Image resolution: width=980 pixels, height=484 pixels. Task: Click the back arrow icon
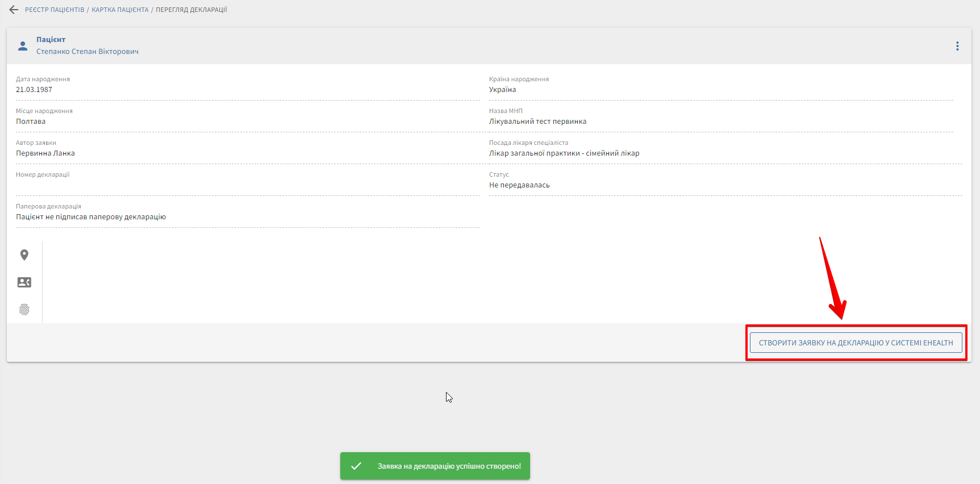pyautogui.click(x=14, y=10)
